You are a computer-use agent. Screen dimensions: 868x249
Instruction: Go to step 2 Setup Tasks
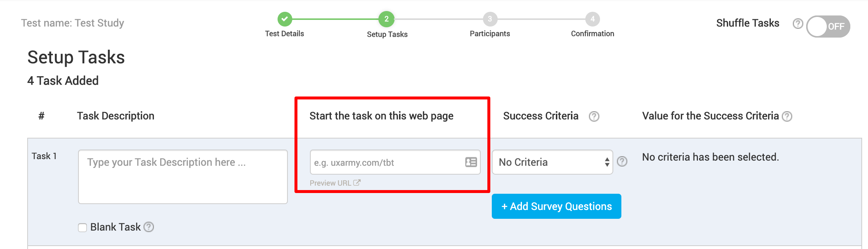pyautogui.click(x=387, y=19)
